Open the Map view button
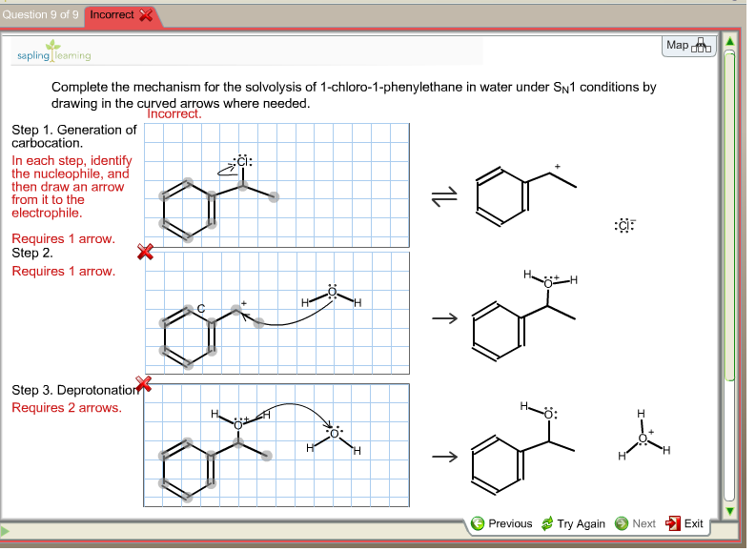The width and height of the screenshot is (756, 551). click(688, 46)
